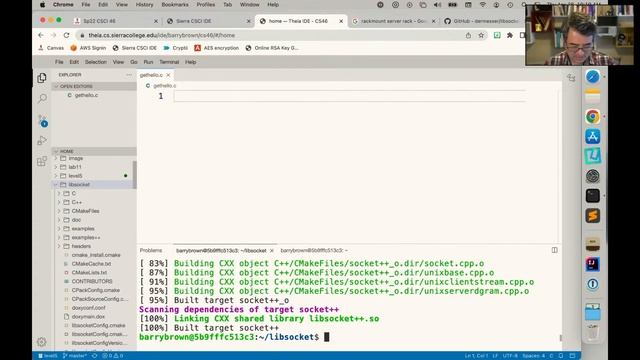Close the ~/libsocket terminal tab
The height and width of the screenshot is (360, 640).
click(272, 251)
